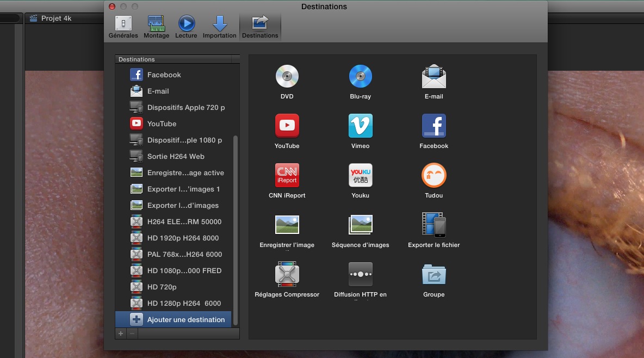Open the Blu-ray destination
Viewport: 644px width, 358px height.
[x=360, y=76]
